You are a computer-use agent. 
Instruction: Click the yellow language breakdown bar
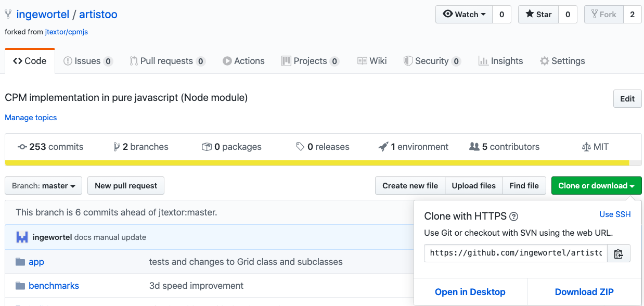click(x=317, y=163)
